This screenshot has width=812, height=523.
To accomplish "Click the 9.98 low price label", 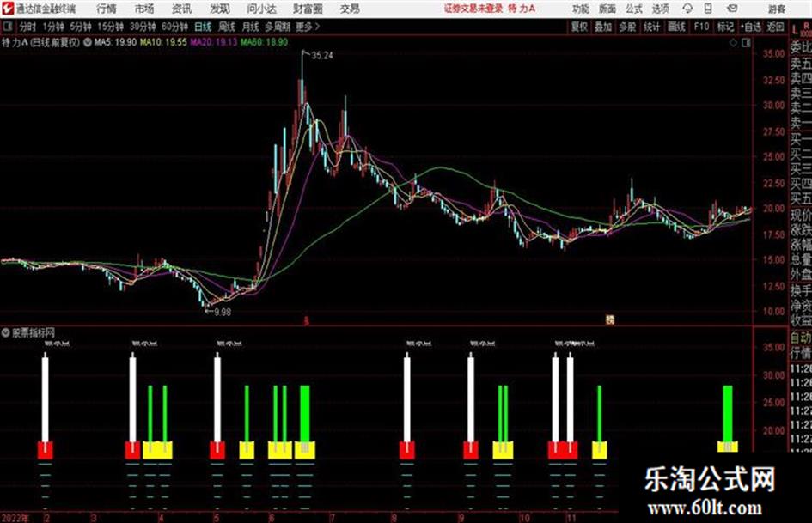I will [x=223, y=312].
